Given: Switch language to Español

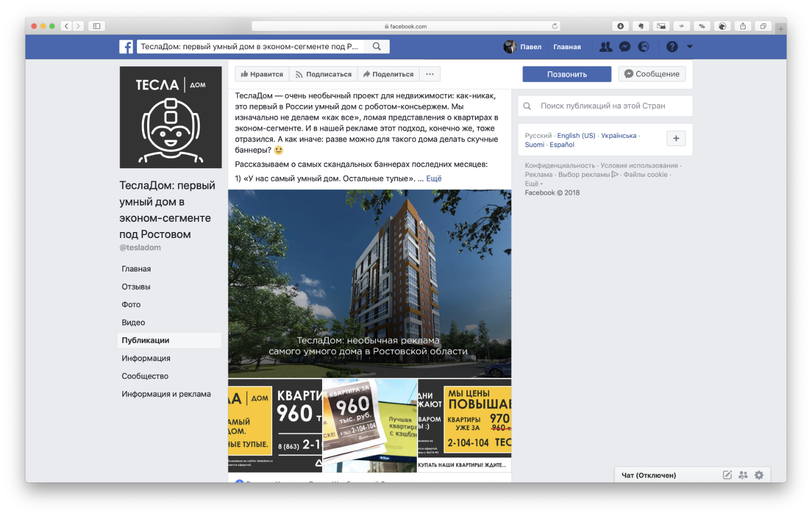Looking at the screenshot, I should 562,144.
